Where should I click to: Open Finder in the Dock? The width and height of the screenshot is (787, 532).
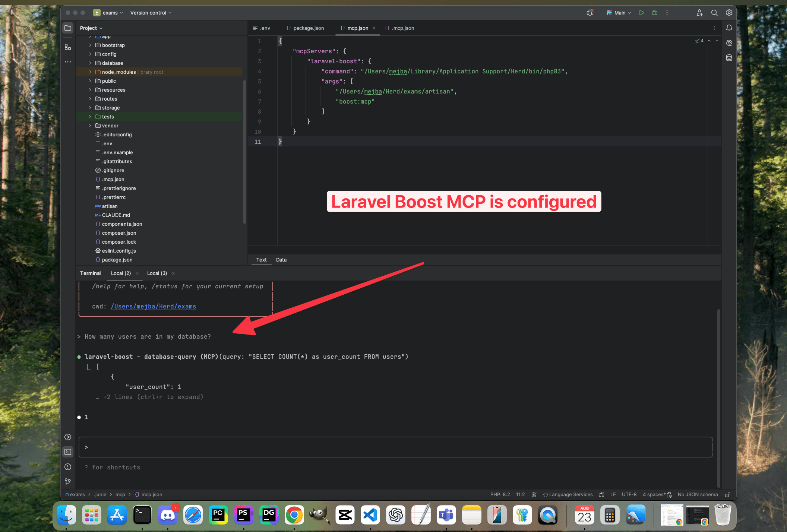pos(66,515)
